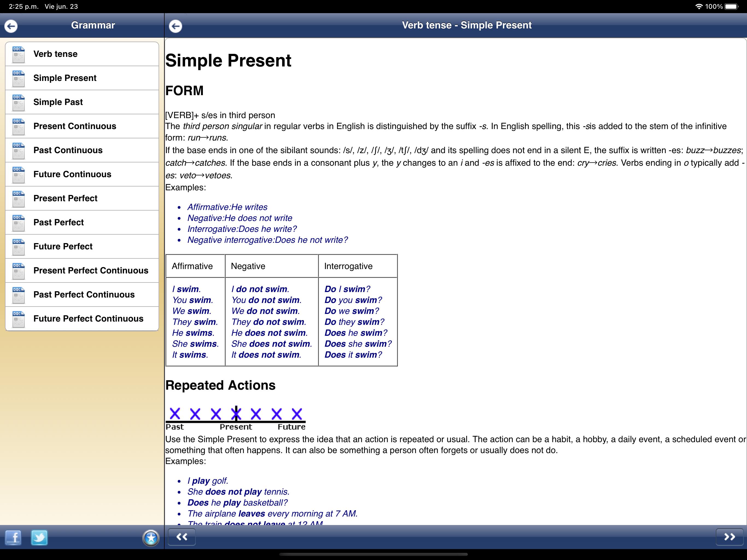The height and width of the screenshot is (560, 747).
Task: Open the Verb tense topic
Action: (82, 54)
